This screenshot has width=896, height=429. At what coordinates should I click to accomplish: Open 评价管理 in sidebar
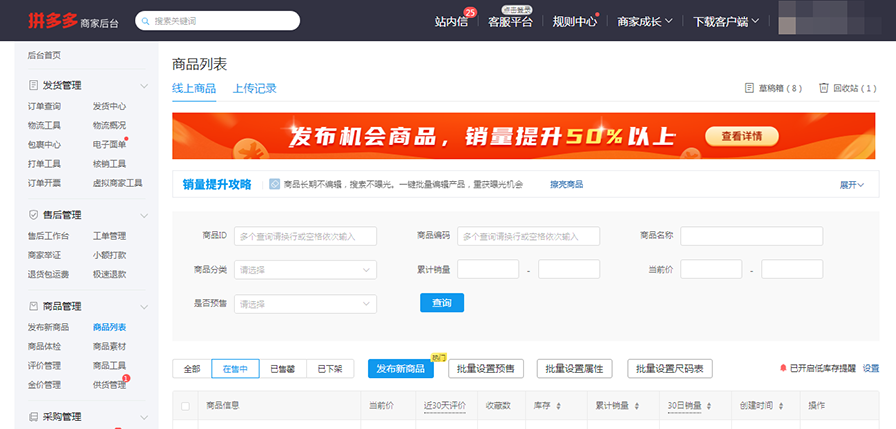tap(44, 366)
